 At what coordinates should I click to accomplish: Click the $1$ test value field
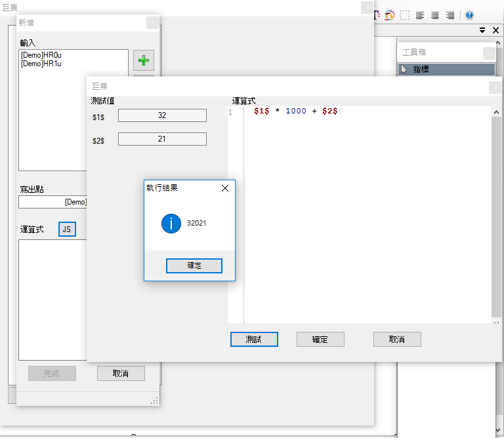tap(162, 115)
